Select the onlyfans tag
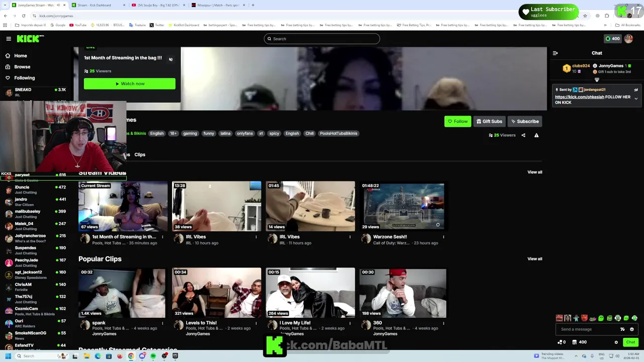This screenshot has width=644, height=362. point(245,133)
